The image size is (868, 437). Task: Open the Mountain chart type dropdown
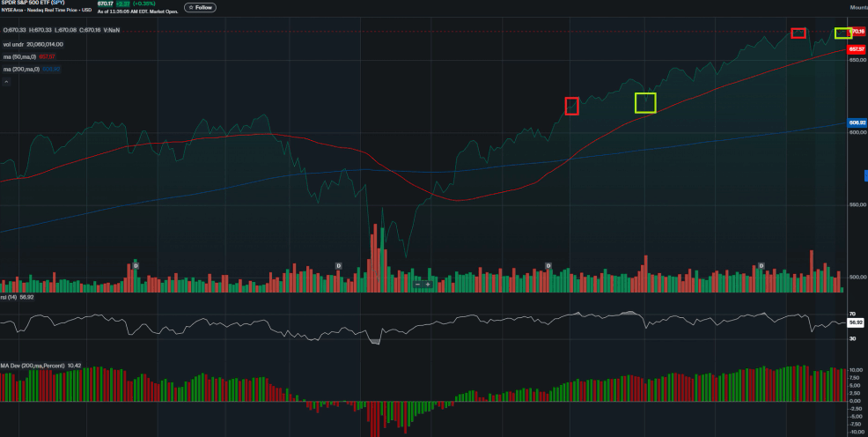[858, 7]
